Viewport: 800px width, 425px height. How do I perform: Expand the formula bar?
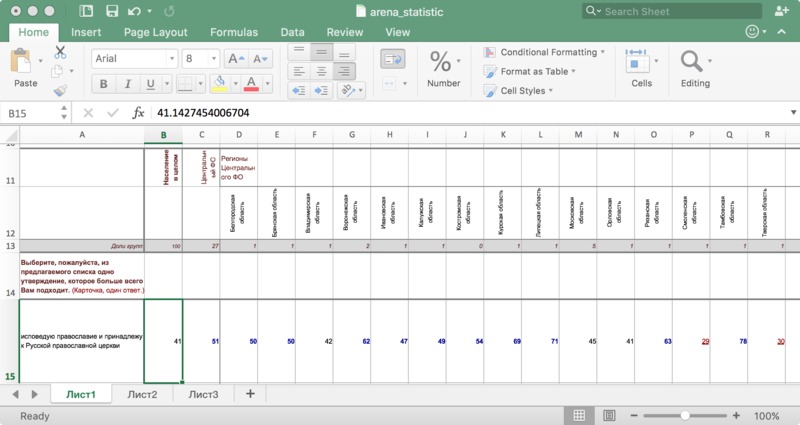[x=793, y=113]
